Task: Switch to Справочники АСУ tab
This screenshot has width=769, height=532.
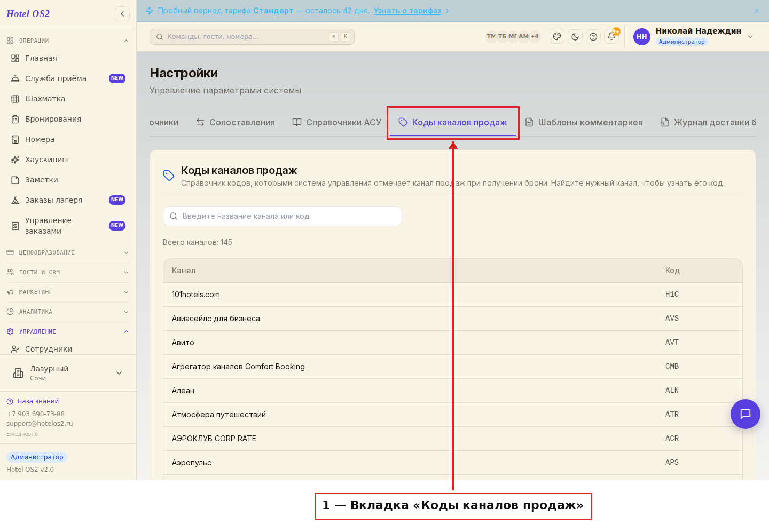Action: [336, 122]
